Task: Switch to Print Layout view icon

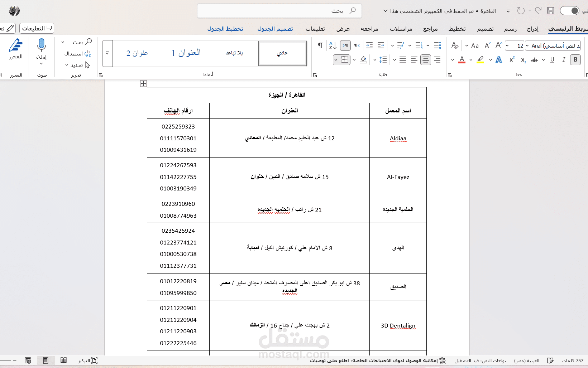Action: [46, 360]
